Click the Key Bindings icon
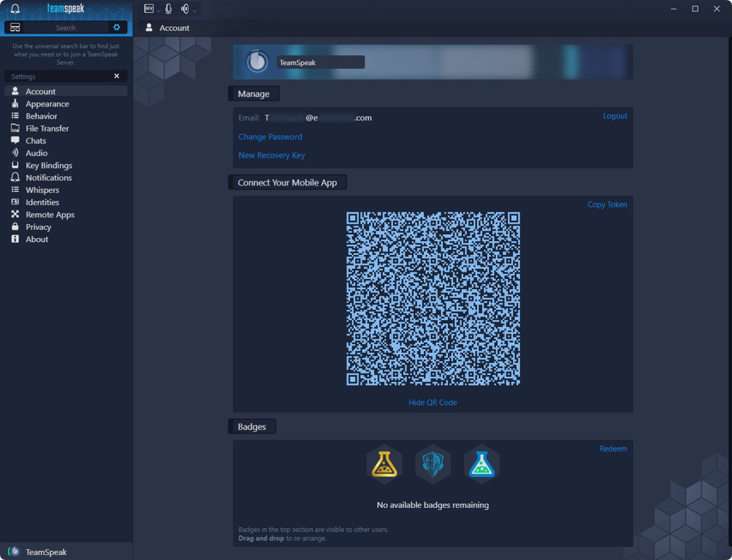Image resolution: width=732 pixels, height=560 pixels. [x=15, y=165]
